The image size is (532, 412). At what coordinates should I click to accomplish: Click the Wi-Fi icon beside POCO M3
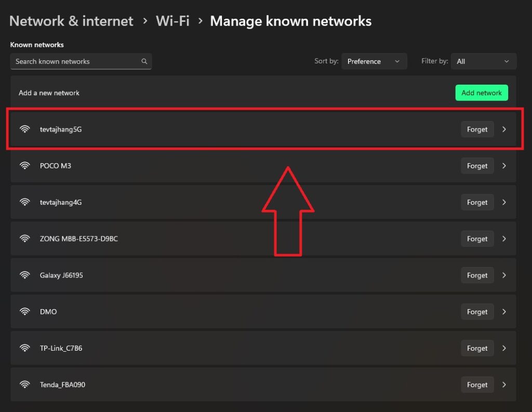click(25, 166)
